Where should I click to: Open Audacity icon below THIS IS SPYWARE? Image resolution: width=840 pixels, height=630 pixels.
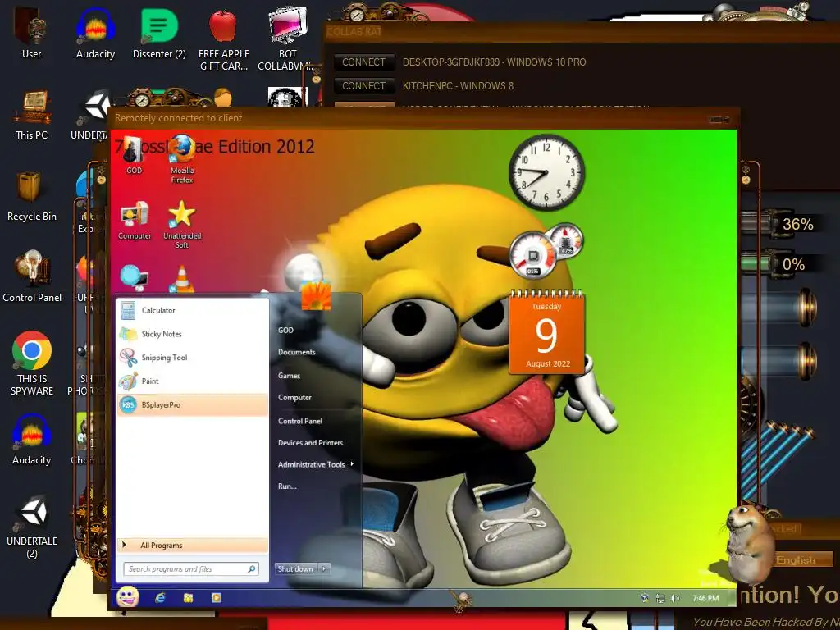pyautogui.click(x=32, y=440)
